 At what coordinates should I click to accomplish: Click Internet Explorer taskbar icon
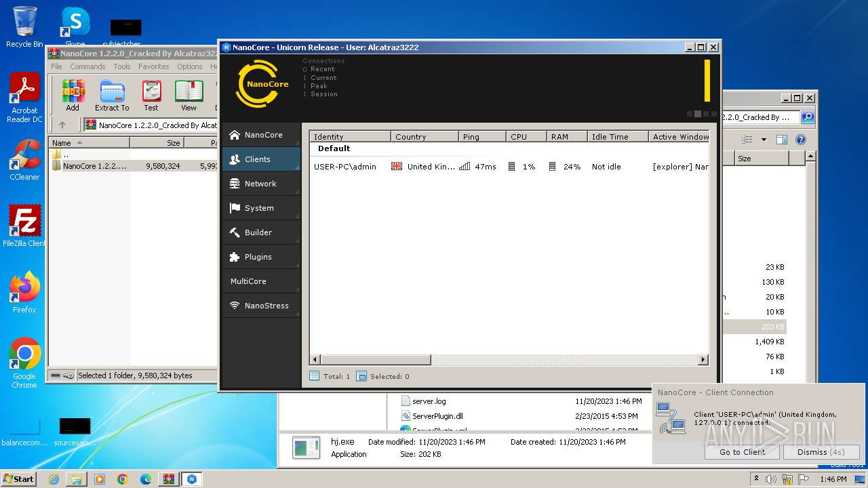[54, 479]
